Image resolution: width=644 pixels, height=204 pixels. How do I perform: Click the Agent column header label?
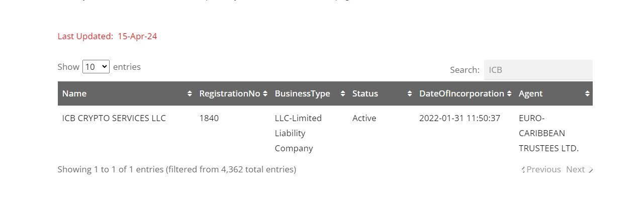click(x=530, y=93)
